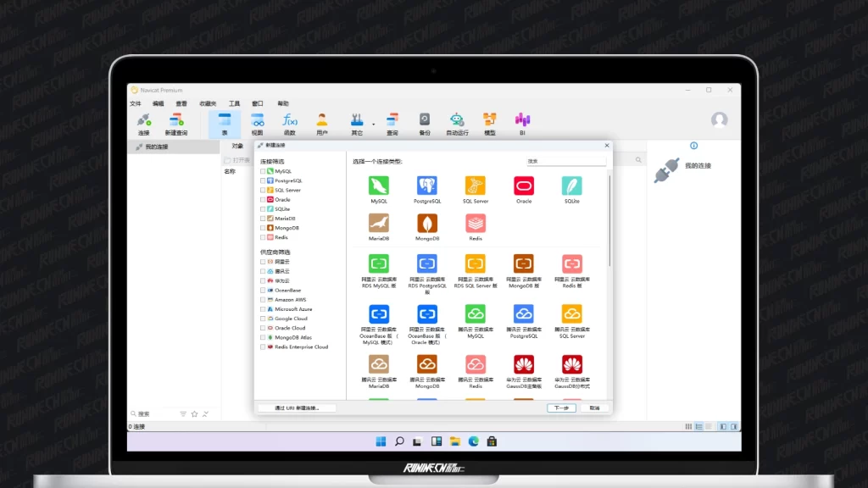Open the 收藏夹 menu in menu bar
The height and width of the screenshot is (488, 868).
[208, 103]
